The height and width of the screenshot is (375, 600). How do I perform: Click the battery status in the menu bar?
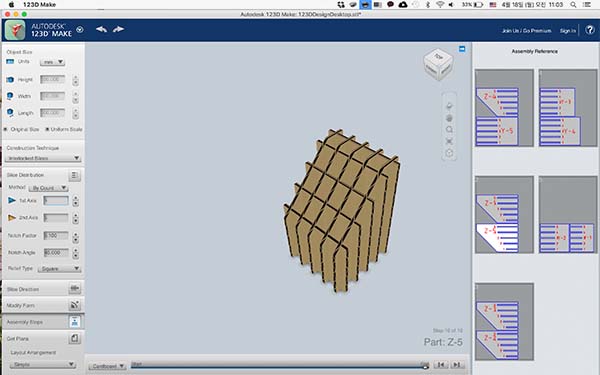tap(472, 5)
